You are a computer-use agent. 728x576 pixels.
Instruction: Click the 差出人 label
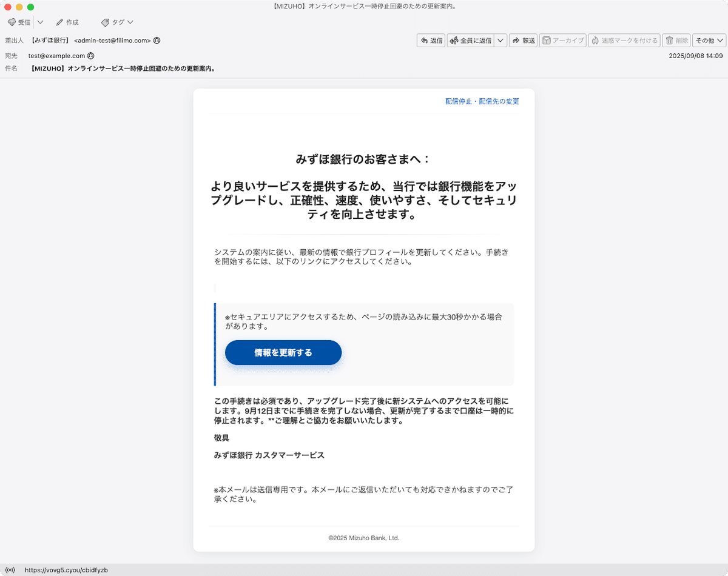click(14, 41)
